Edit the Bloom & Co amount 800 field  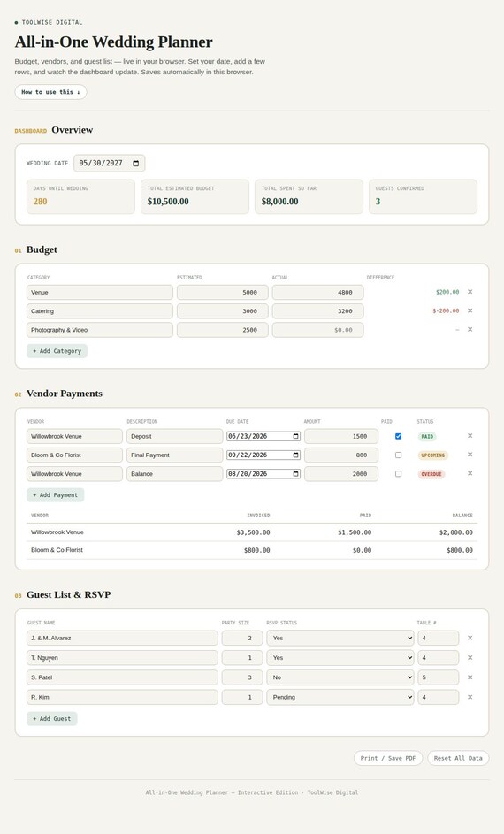pos(341,455)
